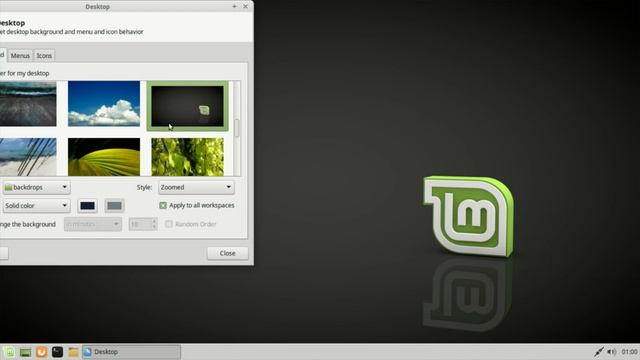The image size is (640, 360).
Task: Select the yellow-green leaf wallpaper
Action: 104,157
